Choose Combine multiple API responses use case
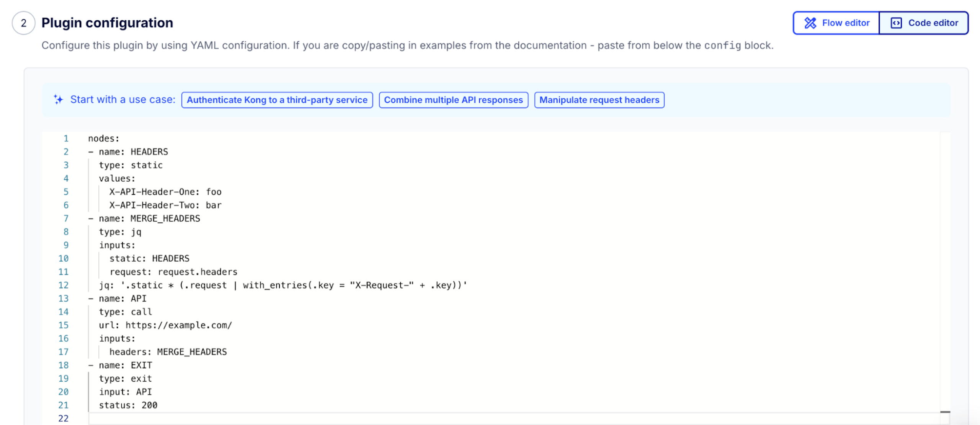Screen dimensions: 980x425 453,100
